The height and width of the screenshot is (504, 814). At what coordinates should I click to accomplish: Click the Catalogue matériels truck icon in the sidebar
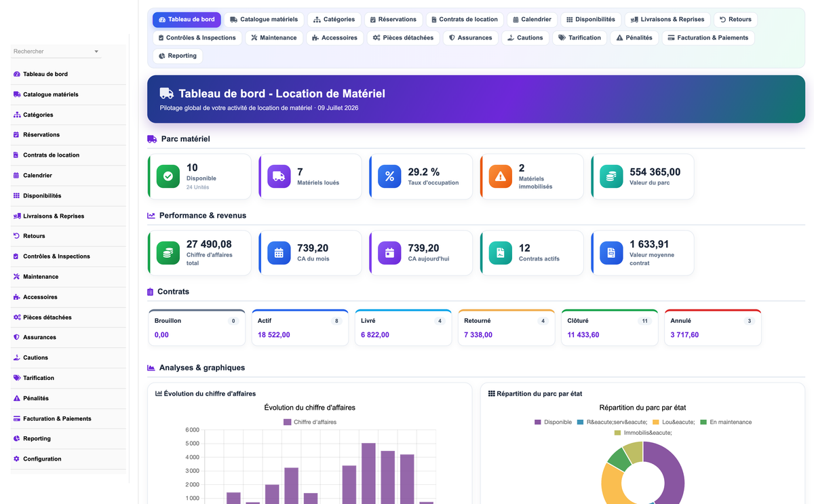(x=17, y=94)
